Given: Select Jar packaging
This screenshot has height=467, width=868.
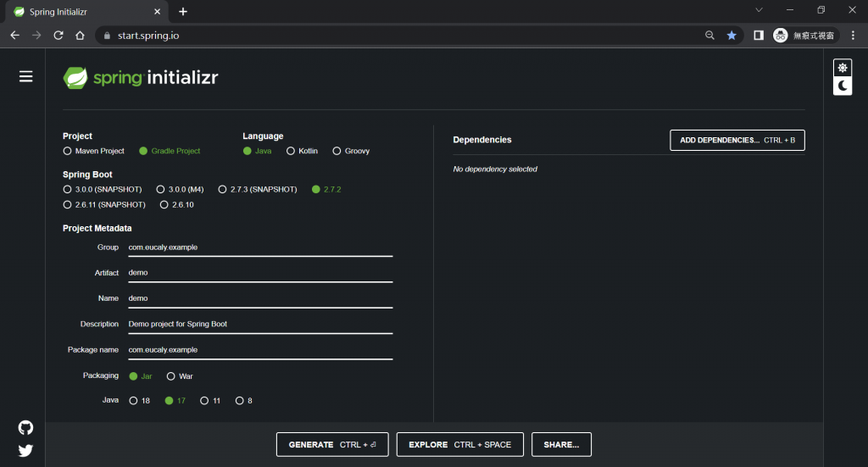Looking at the screenshot, I should 141,376.
